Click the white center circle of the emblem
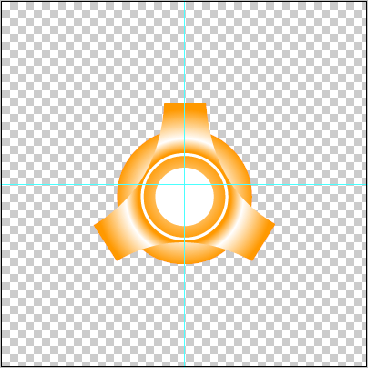Screen dimensions: 368x368 (184, 197)
